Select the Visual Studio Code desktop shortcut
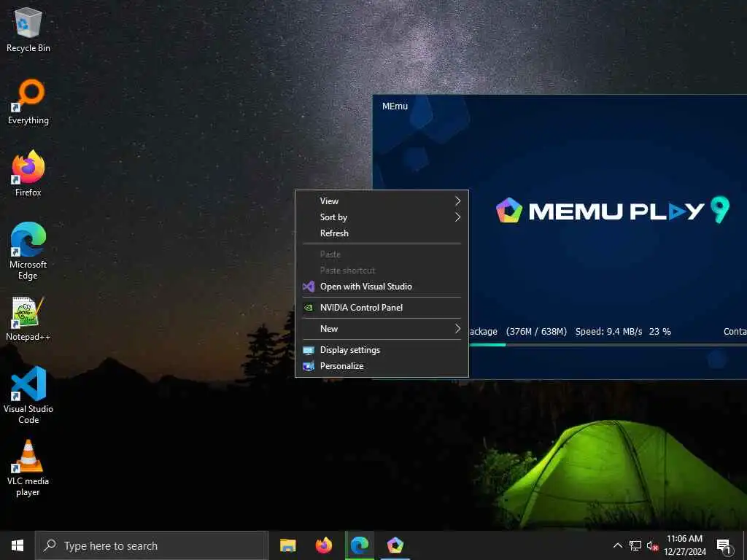Image resolution: width=747 pixels, height=560 pixels. coord(28,394)
